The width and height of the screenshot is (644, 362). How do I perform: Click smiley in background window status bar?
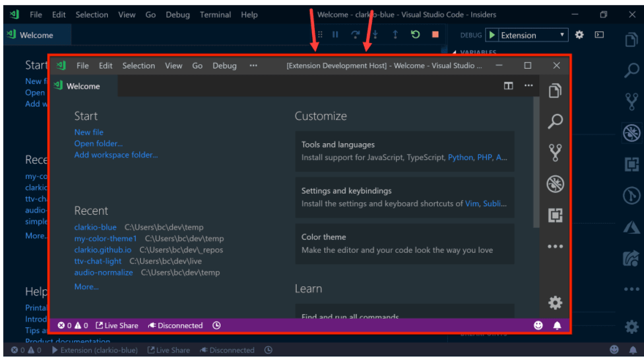click(x=614, y=350)
